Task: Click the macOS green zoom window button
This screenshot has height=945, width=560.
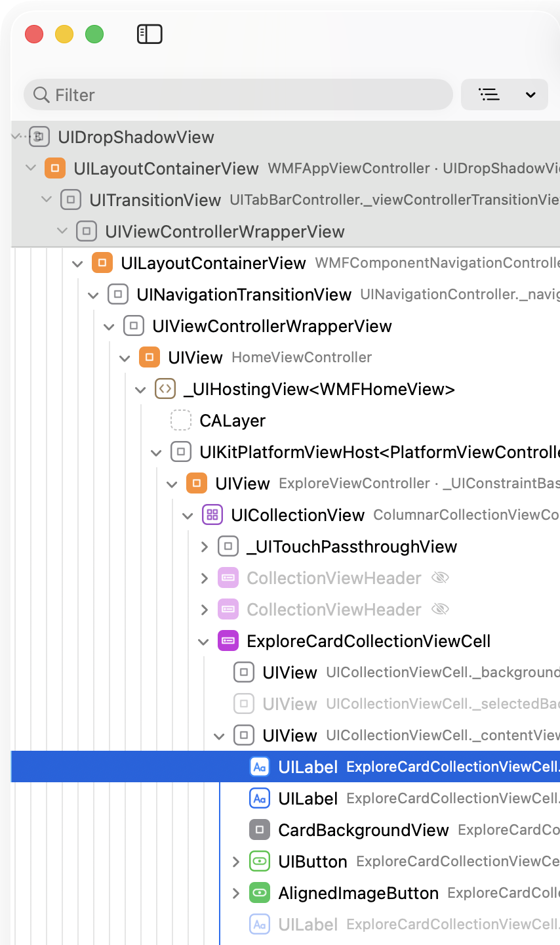Action: coord(94,34)
